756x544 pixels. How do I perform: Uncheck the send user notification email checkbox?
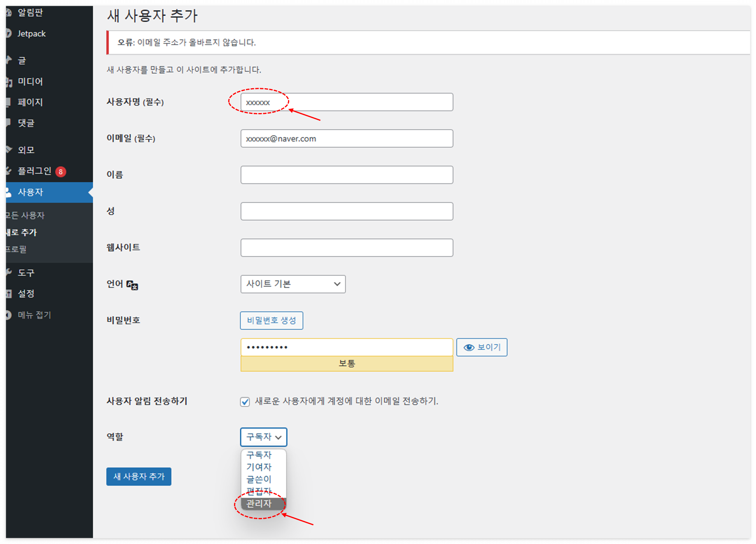point(245,401)
